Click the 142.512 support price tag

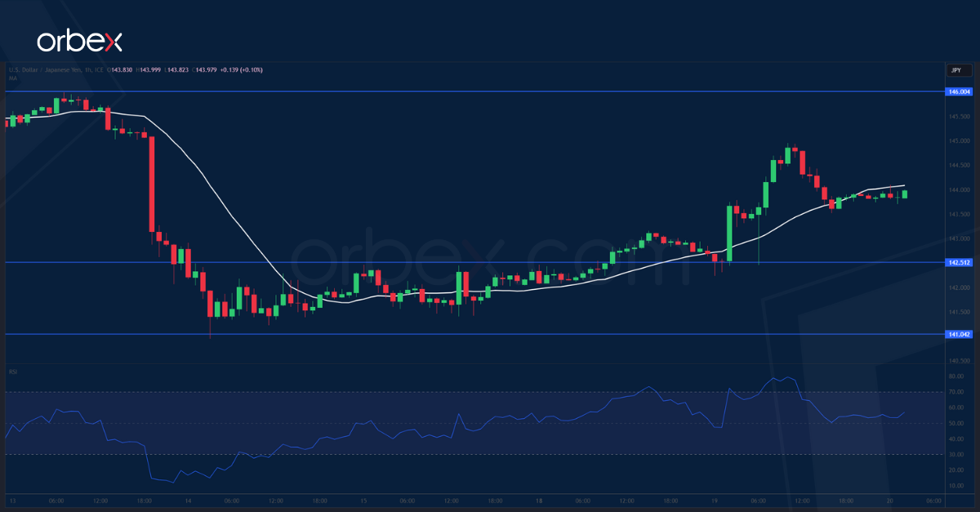click(x=957, y=262)
